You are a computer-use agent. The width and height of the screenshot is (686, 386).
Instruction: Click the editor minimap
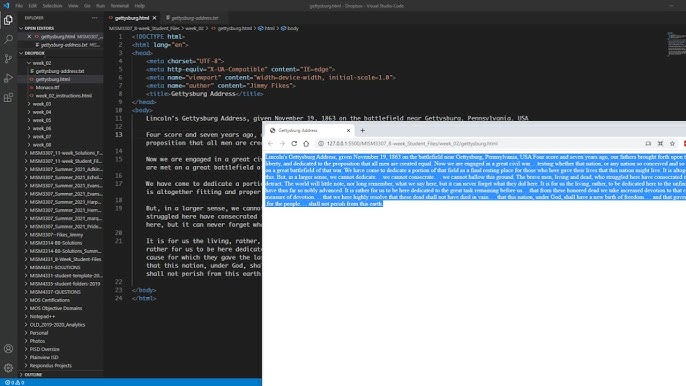[676, 44]
